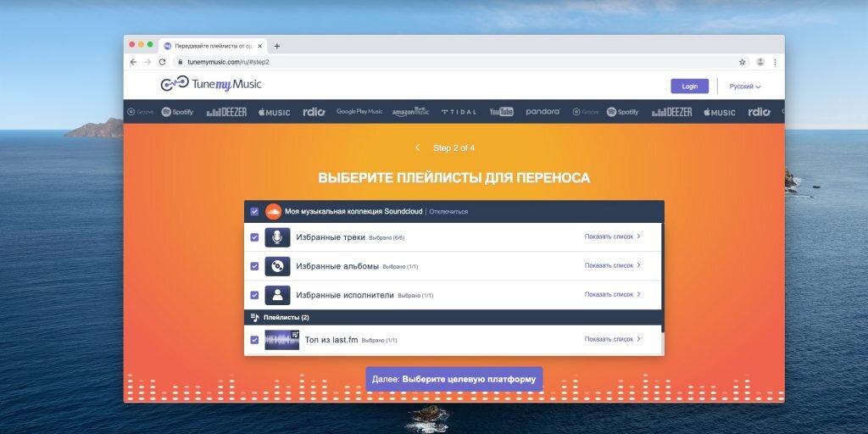Click the first Deezer logo in the services bar

226,112
